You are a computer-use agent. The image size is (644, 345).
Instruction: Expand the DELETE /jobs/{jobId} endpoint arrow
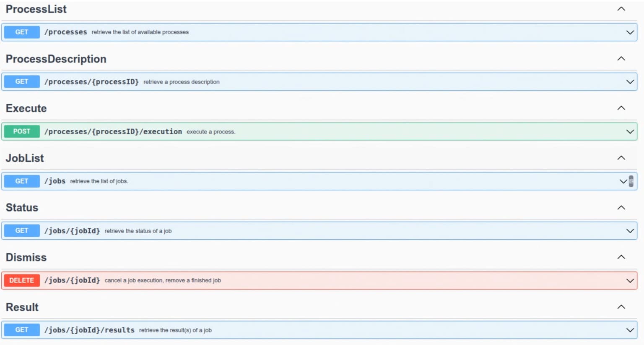point(630,280)
